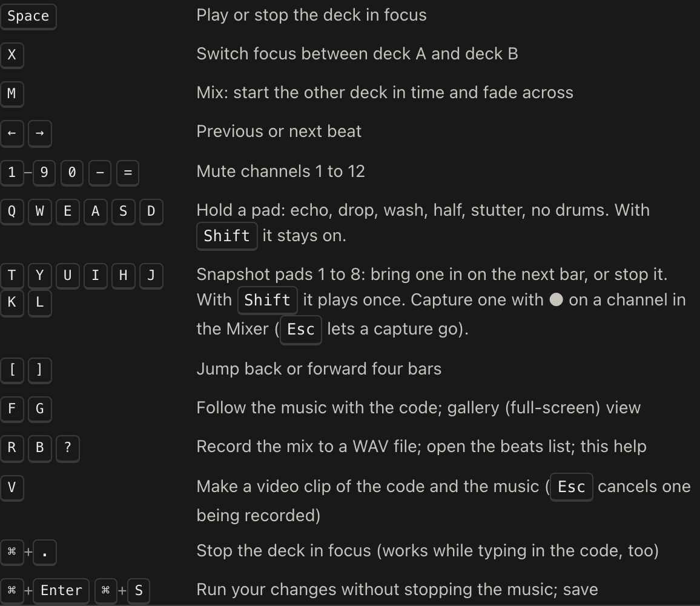Image resolution: width=700 pixels, height=606 pixels.
Task: Click the J snapshot key cap
Action: (x=151, y=276)
